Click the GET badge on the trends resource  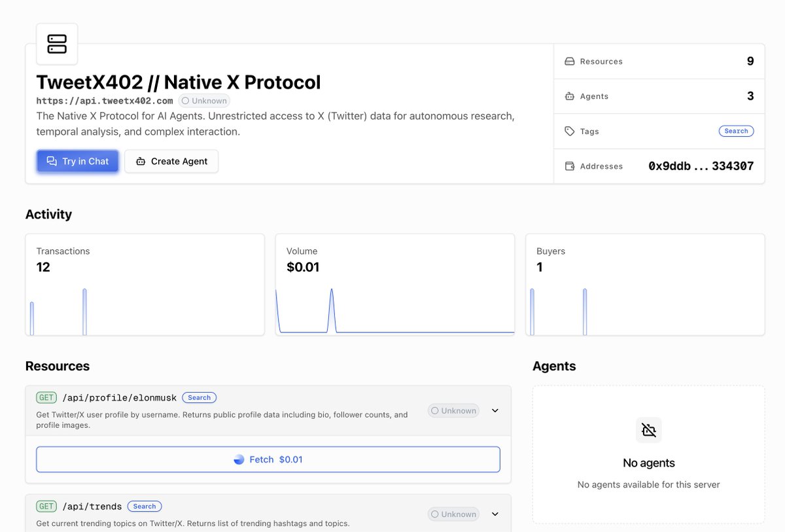point(46,506)
